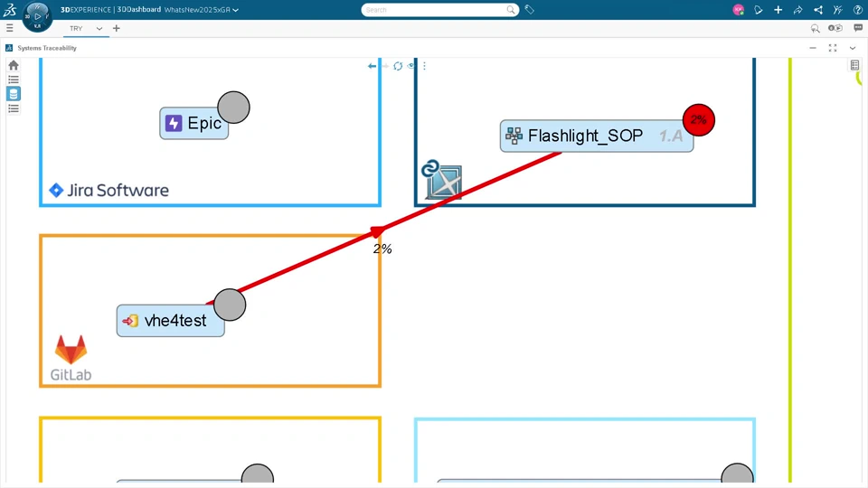Select the Epic node
Viewport: 868px width, 488px height.
pyautogui.click(x=194, y=123)
